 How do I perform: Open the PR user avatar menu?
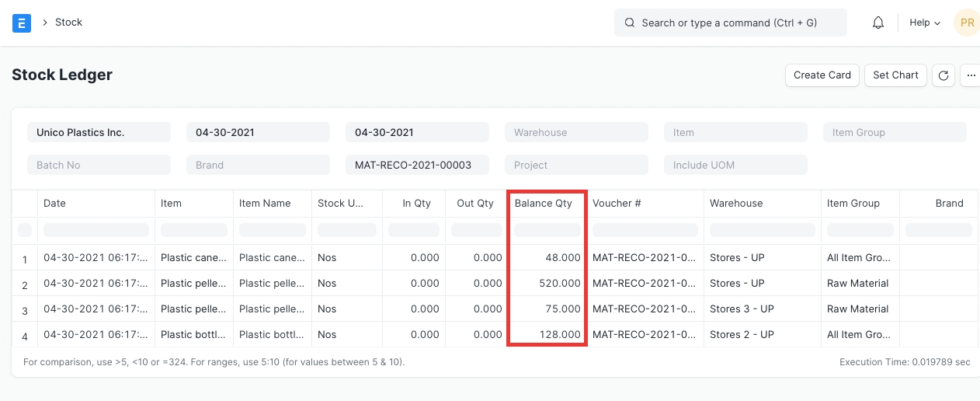tap(967, 23)
